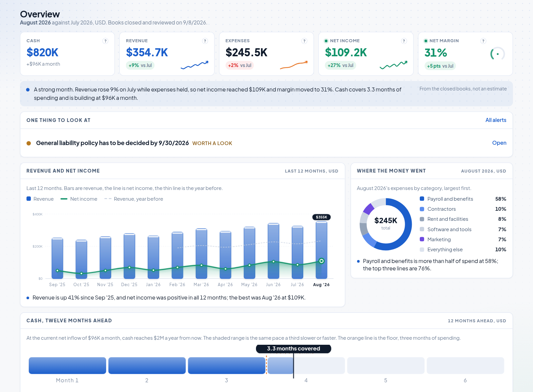Click the Software and tools category row
533x392 pixels.
[x=463, y=230]
